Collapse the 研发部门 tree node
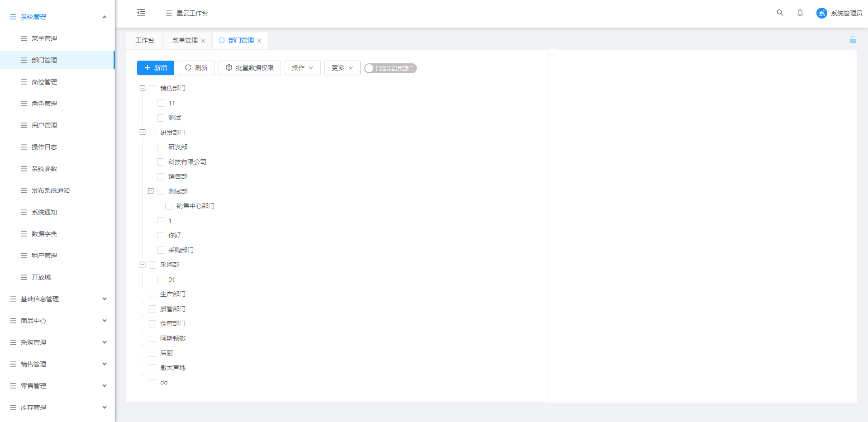 (143, 132)
